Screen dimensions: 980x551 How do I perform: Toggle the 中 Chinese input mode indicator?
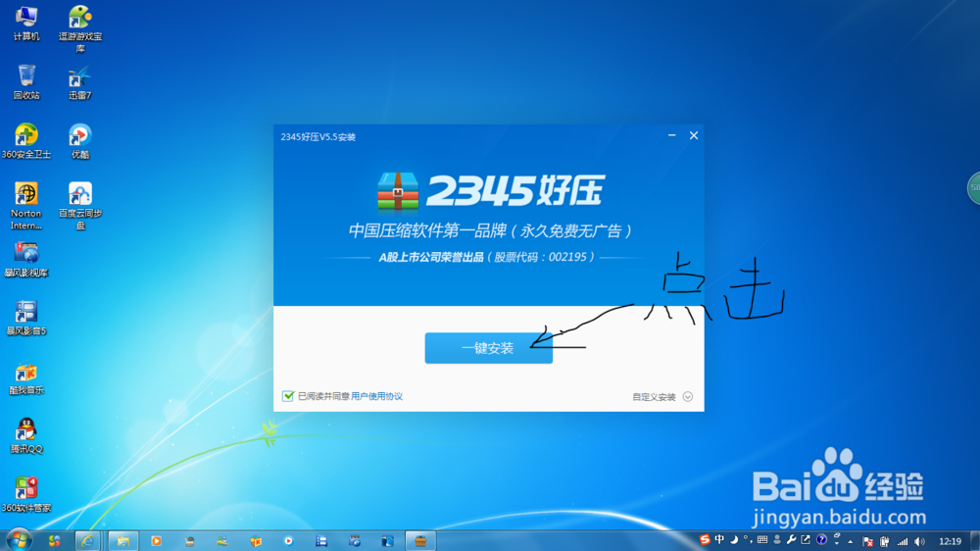point(719,540)
